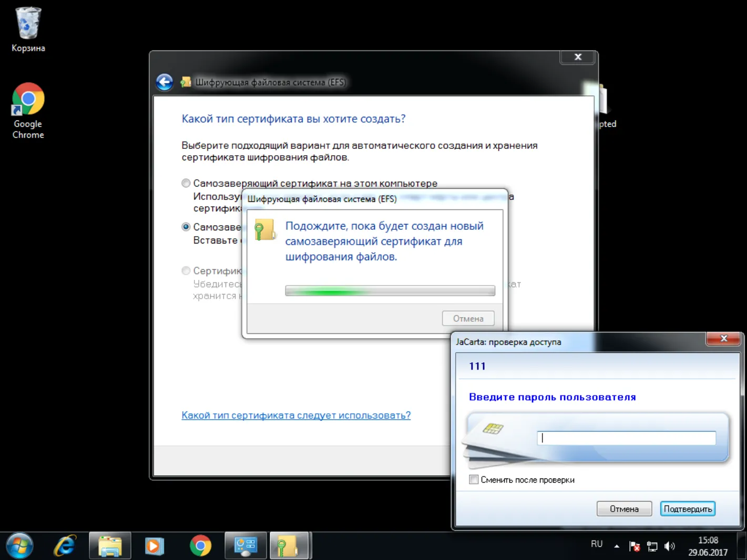Open the volume speaker tray icon
747x560 pixels.
coord(669,546)
